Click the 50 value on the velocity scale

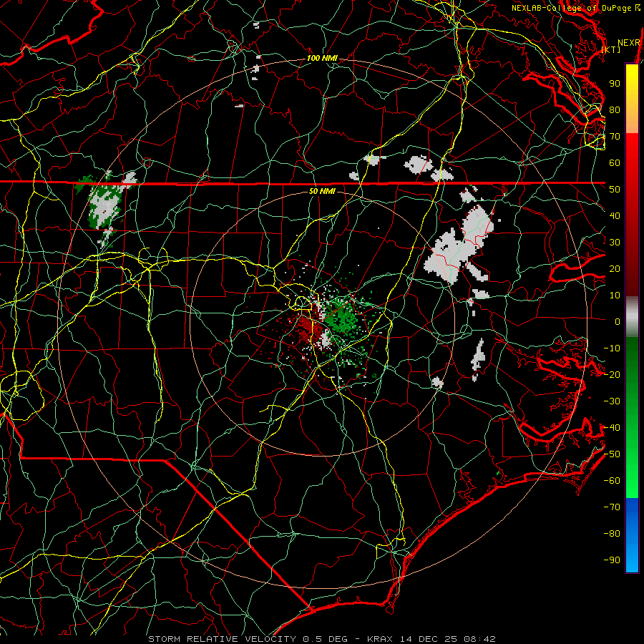click(615, 190)
